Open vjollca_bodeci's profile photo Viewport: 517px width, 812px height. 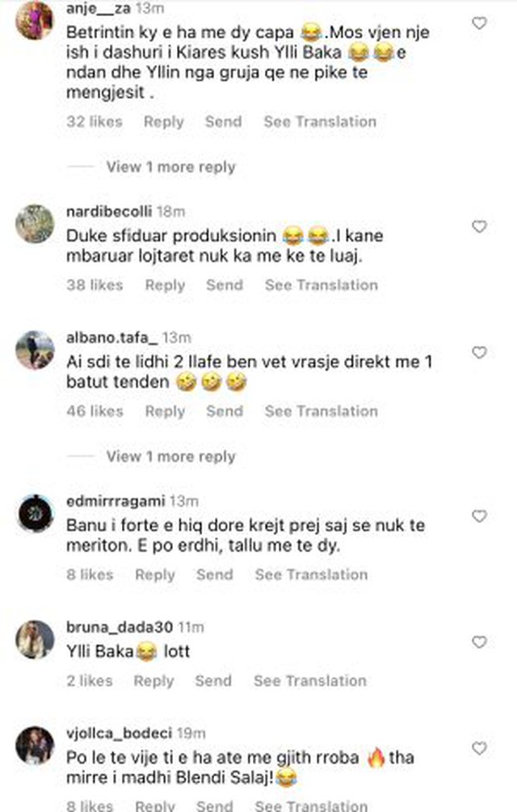click(x=35, y=746)
